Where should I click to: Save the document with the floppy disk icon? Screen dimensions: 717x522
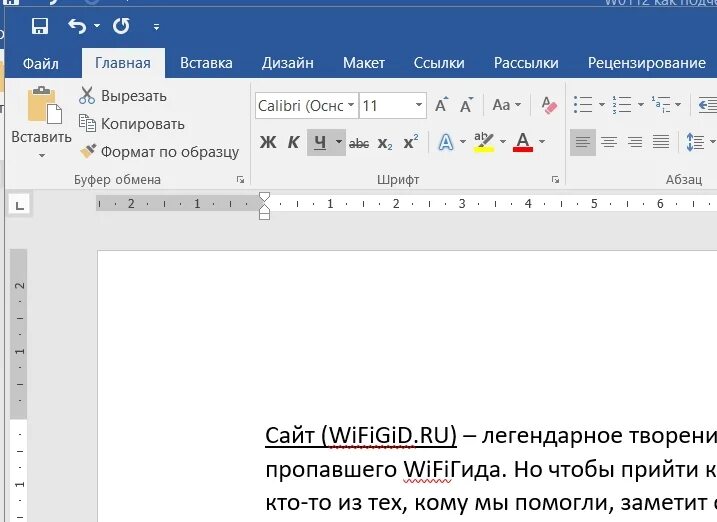point(40,26)
